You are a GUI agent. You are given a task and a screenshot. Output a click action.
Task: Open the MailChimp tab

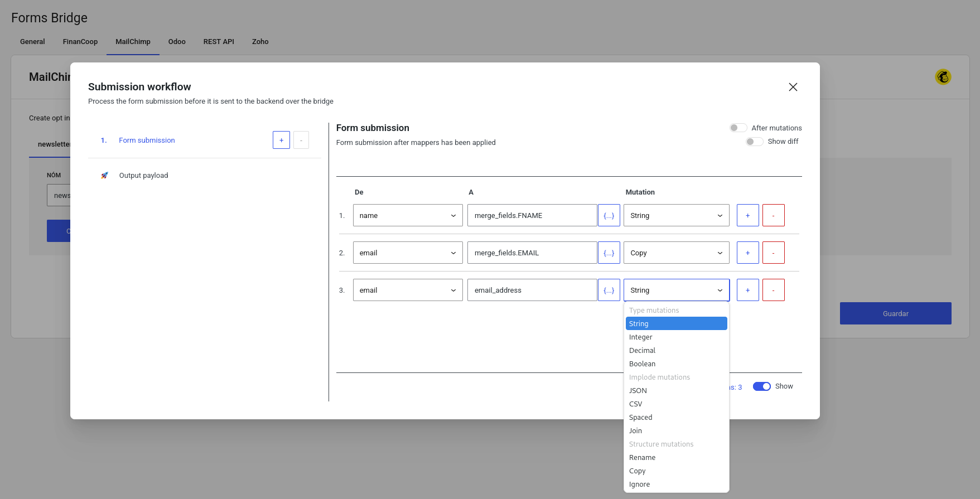tap(133, 42)
